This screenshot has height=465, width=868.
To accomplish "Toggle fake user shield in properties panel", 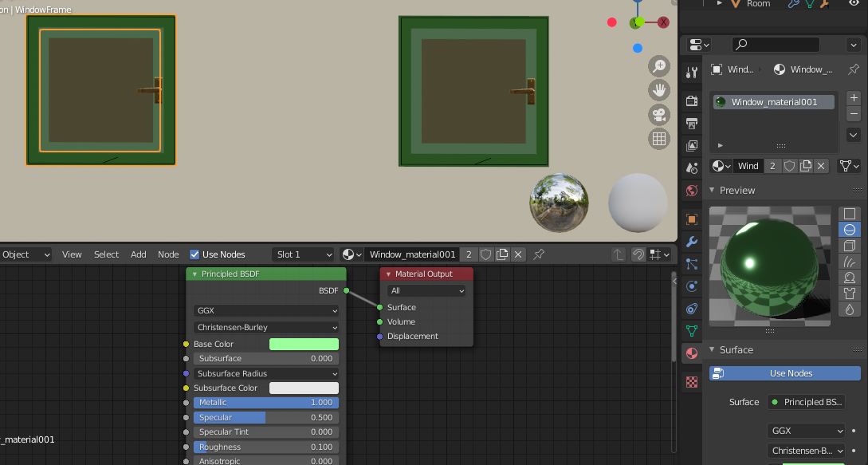I will pyautogui.click(x=789, y=166).
